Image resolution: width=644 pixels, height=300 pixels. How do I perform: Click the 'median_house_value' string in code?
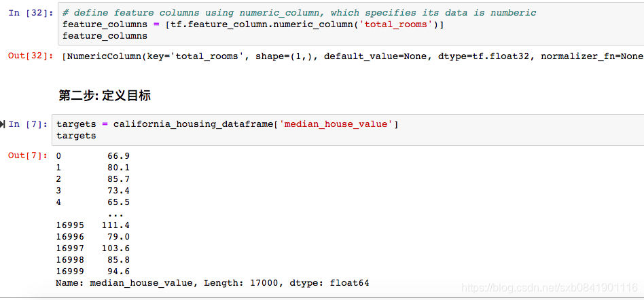(336, 124)
